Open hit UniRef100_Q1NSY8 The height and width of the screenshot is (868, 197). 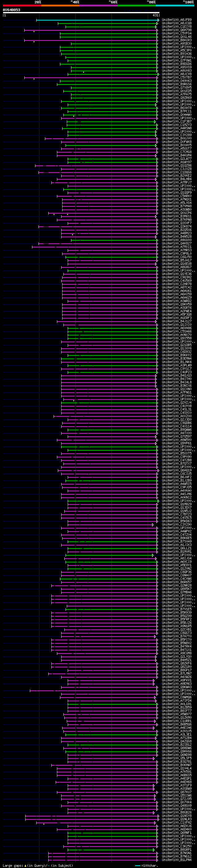point(177,816)
